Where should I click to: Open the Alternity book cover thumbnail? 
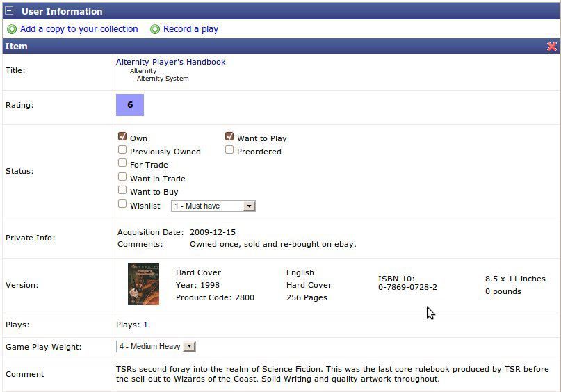point(143,284)
